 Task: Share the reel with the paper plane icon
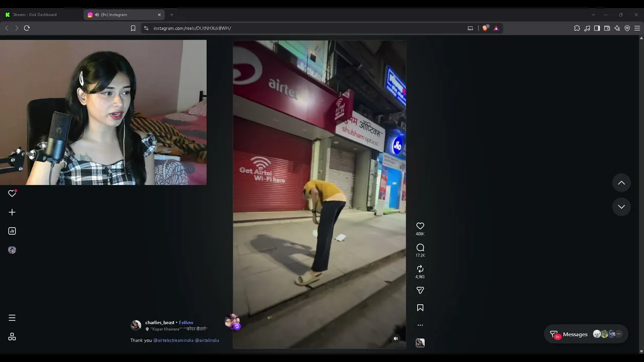[x=420, y=290]
